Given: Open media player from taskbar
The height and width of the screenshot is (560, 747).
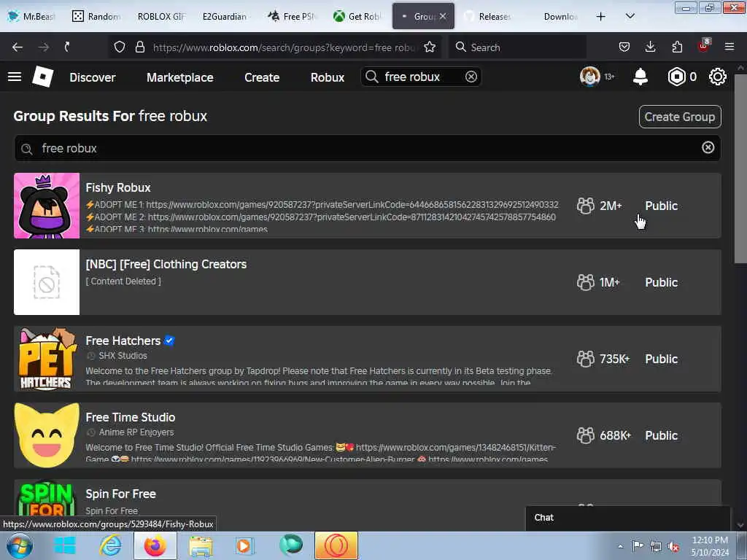Looking at the screenshot, I should [245, 545].
